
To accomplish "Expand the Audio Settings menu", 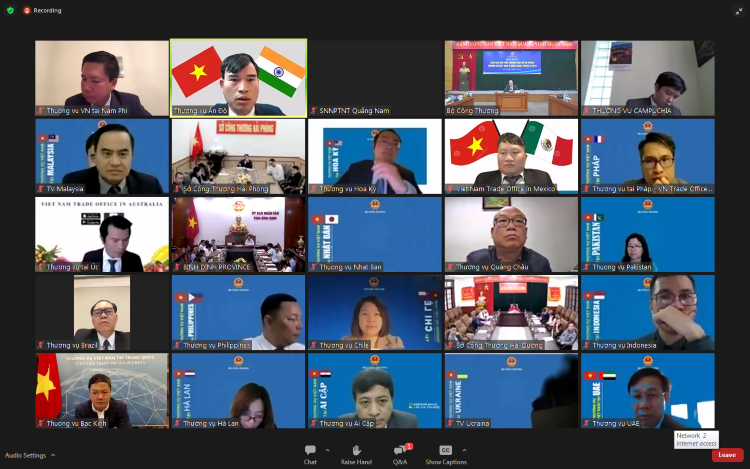I will (53, 455).
